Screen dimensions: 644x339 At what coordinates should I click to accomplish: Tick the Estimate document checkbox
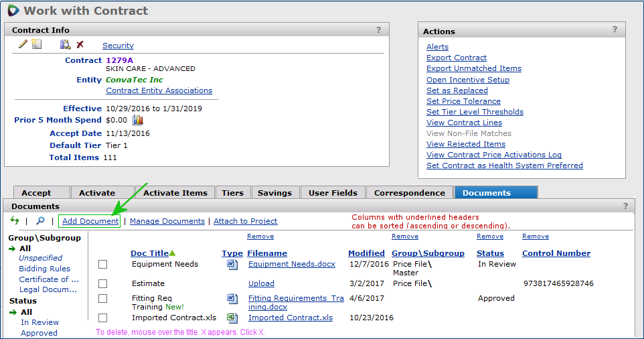tap(102, 283)
